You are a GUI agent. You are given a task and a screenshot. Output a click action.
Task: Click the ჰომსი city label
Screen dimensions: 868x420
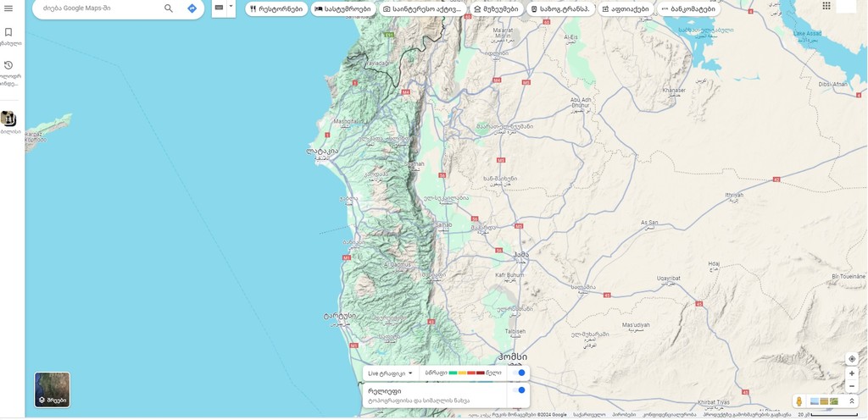(x=513, y=356)
